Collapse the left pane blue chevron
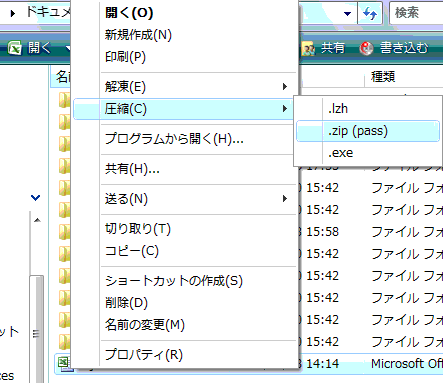This screenshot has height=383, width=443. point(35,198)
